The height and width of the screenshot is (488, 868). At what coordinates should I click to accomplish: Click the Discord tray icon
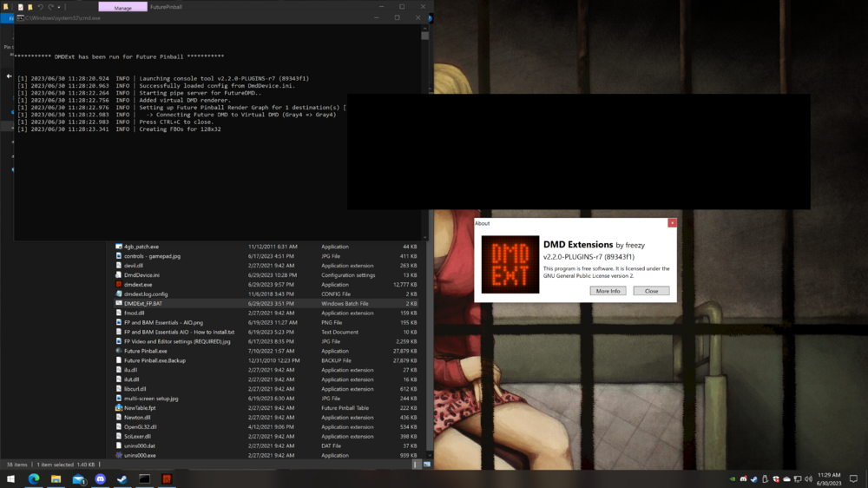tap(744, 479)
